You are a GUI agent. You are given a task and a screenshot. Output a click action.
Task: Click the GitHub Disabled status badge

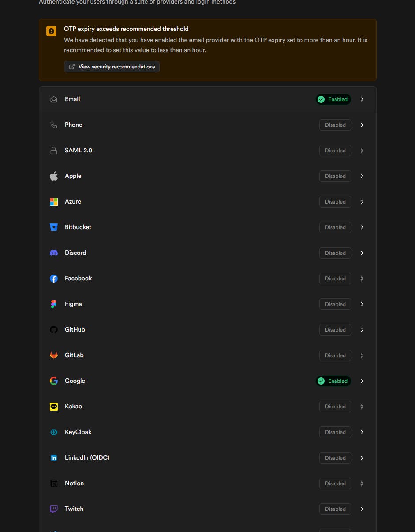coord(335,330)
